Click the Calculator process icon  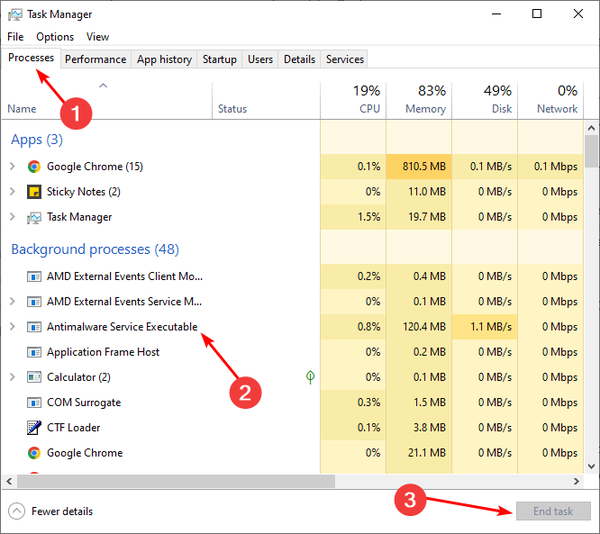(x=34, y=377)
